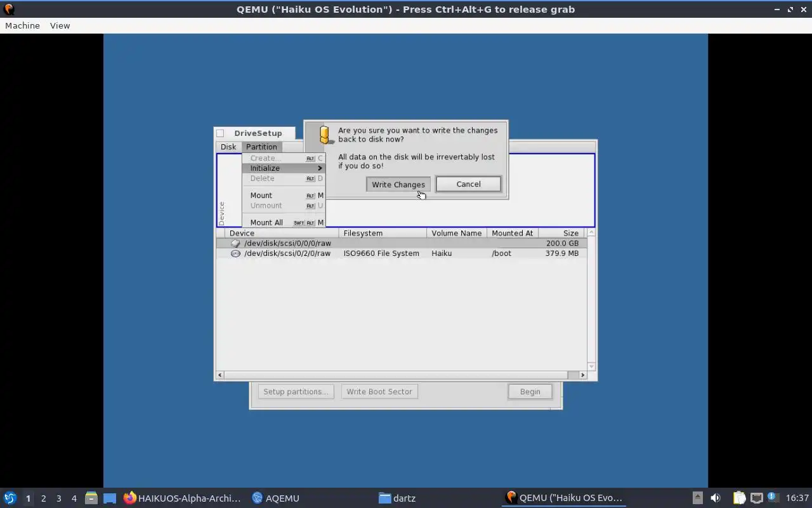Click the DriveSetup title tab
Image resolution: width=812 pixels, height=508 pixels.
click(258, 133)
